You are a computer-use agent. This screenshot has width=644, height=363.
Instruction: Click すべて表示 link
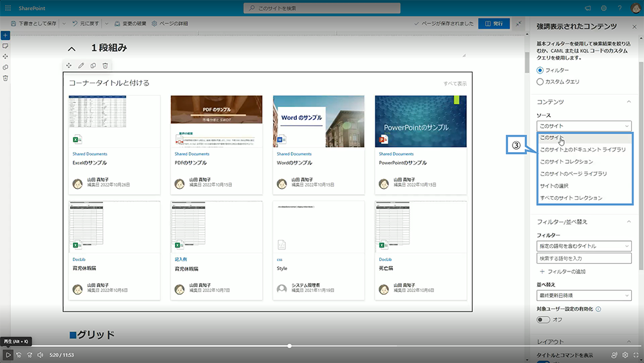[x=455, y=83]
